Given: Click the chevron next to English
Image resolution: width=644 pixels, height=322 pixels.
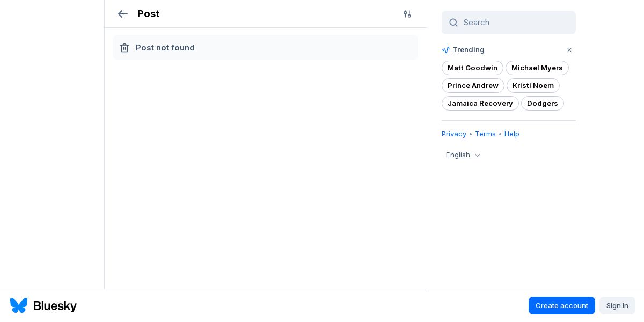Looking at the screenshot, I should (478, 155).
